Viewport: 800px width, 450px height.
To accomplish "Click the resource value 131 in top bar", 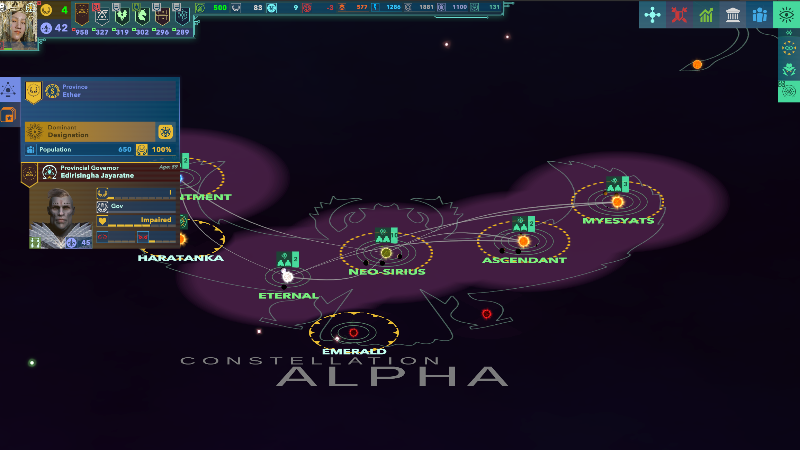I will 494,8.
